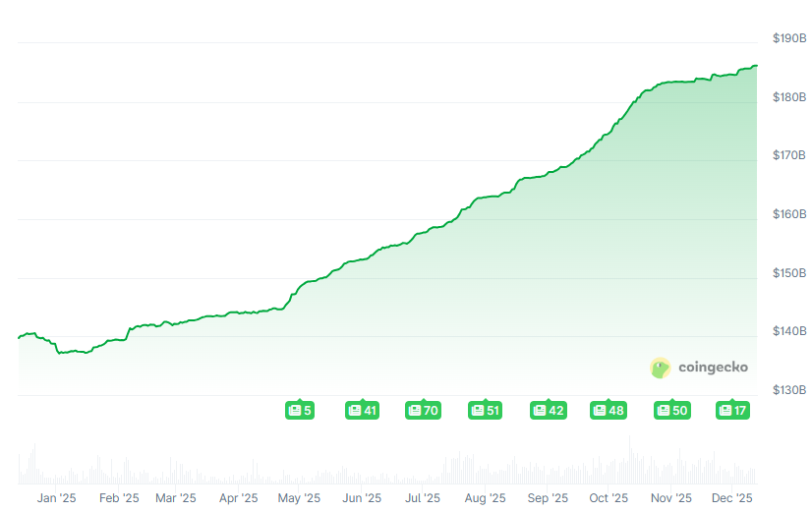
Task: Click the Jul '25 time axis label
Action: 423,498
